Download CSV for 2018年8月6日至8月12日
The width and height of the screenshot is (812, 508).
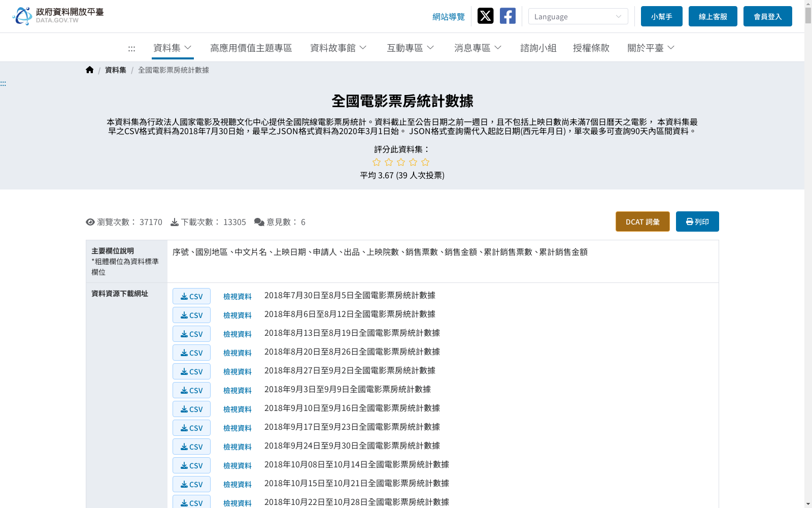pyautogui.click(x=191, y=315)
